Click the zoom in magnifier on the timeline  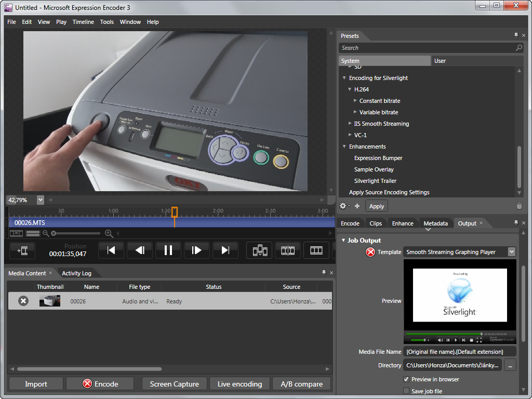point(109,233)
